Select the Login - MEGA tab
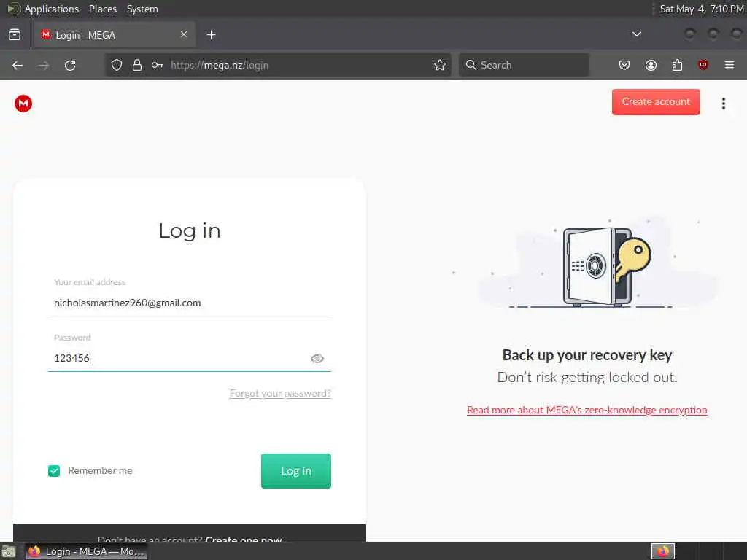747x560 pixels. point(115,35)
